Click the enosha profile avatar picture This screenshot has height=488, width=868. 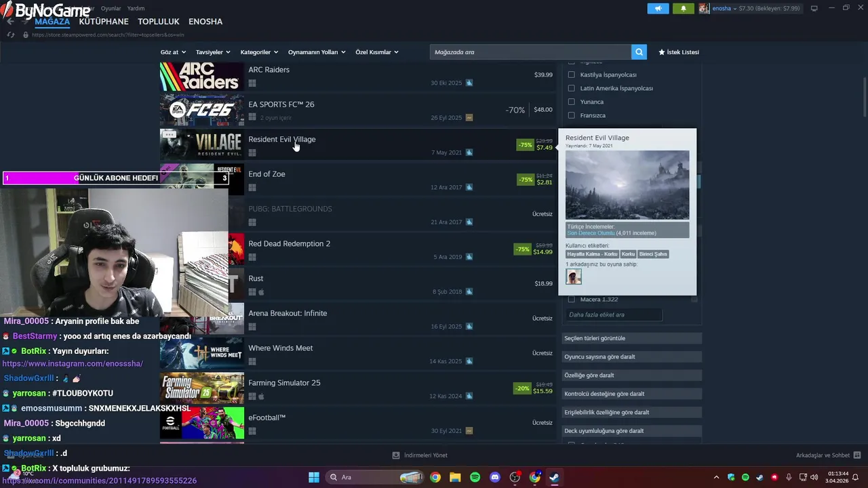[704, 8]
